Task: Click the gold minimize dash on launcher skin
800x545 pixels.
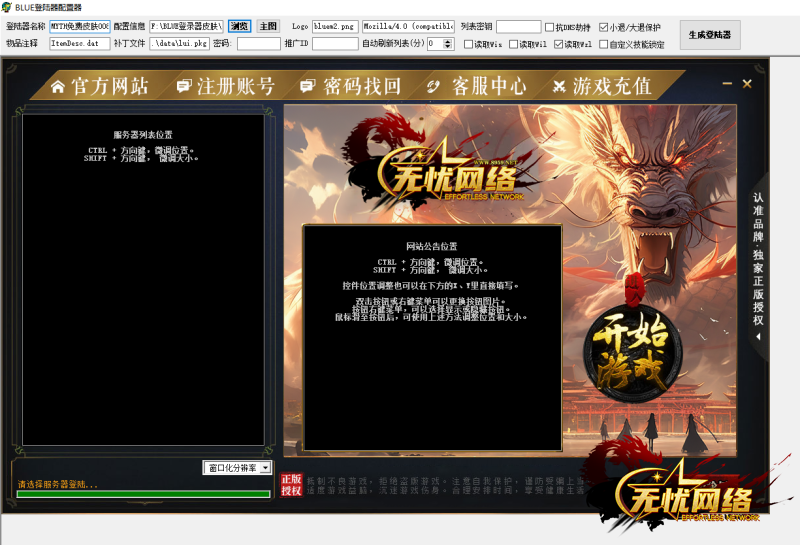Action: [727, 83]
